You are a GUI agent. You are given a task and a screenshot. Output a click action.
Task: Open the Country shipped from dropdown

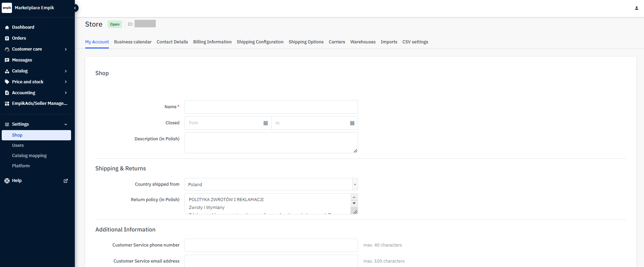(271, 184)
